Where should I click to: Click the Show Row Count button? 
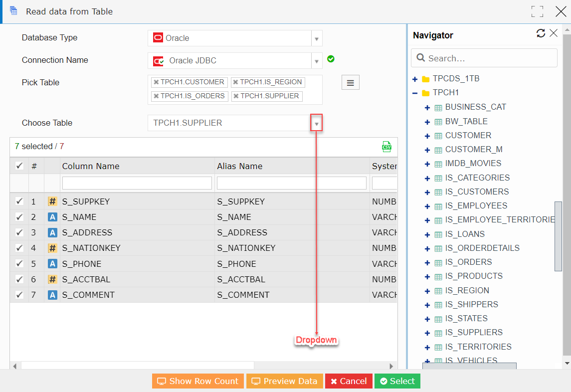(x=197, y=381)
